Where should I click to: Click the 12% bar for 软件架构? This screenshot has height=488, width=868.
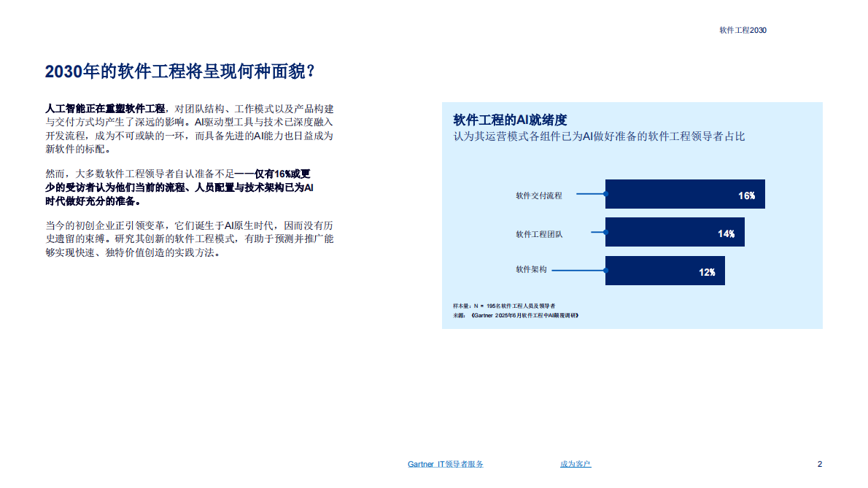(664, 271)
